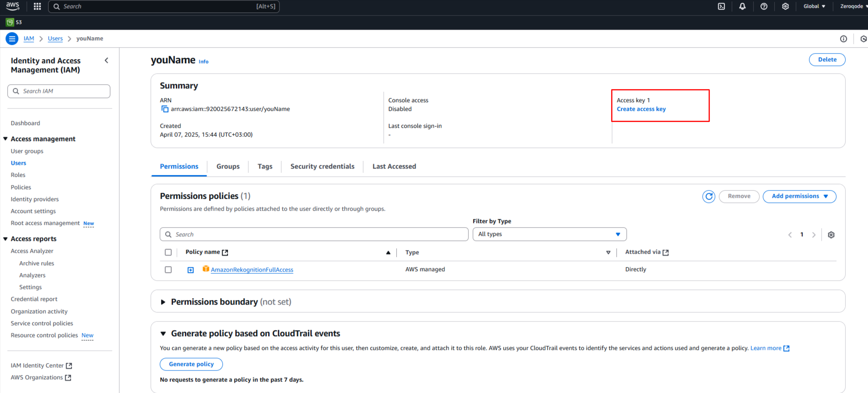
Task: Toggle the IAM hamburger navigation menu
Action: click(x=12, y=39)
